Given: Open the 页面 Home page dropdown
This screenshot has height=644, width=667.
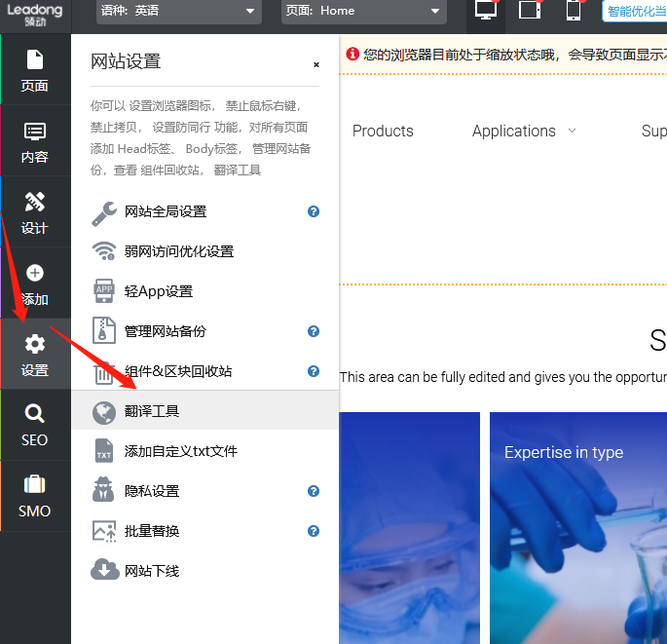Looking at the screenshot, I should (364, 11).
